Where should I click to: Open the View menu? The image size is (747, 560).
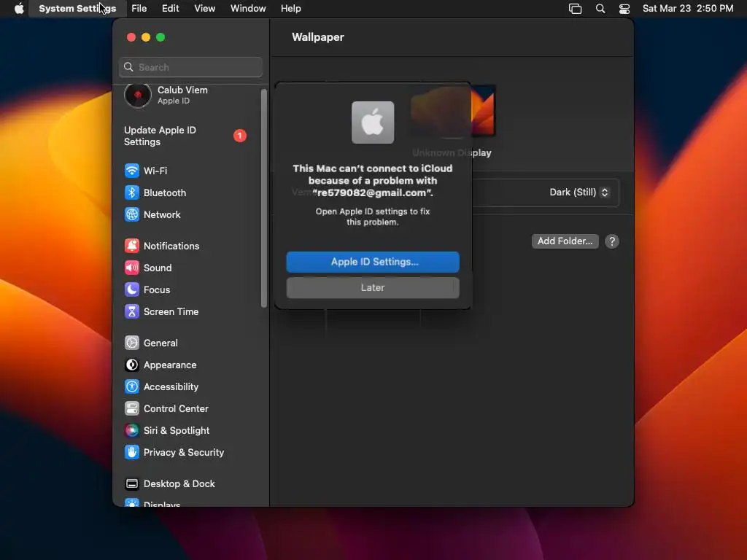(205, 8)
